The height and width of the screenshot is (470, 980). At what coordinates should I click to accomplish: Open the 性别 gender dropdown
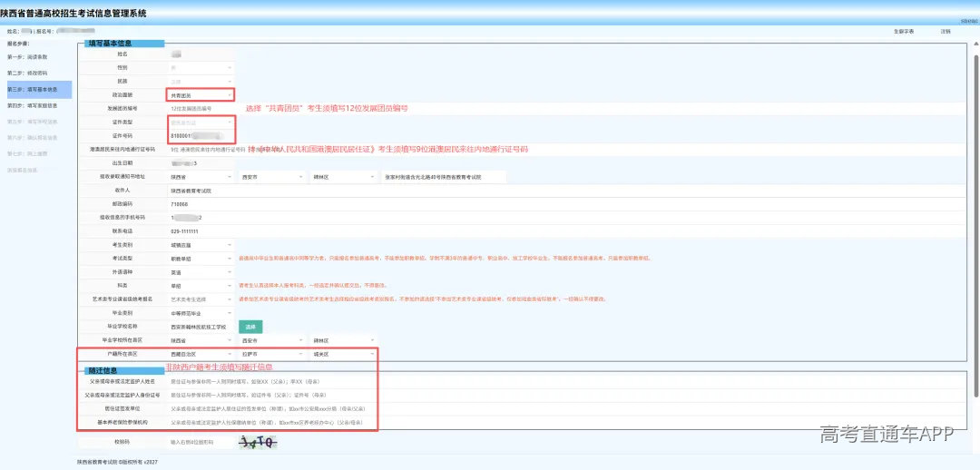pos(201,67)
